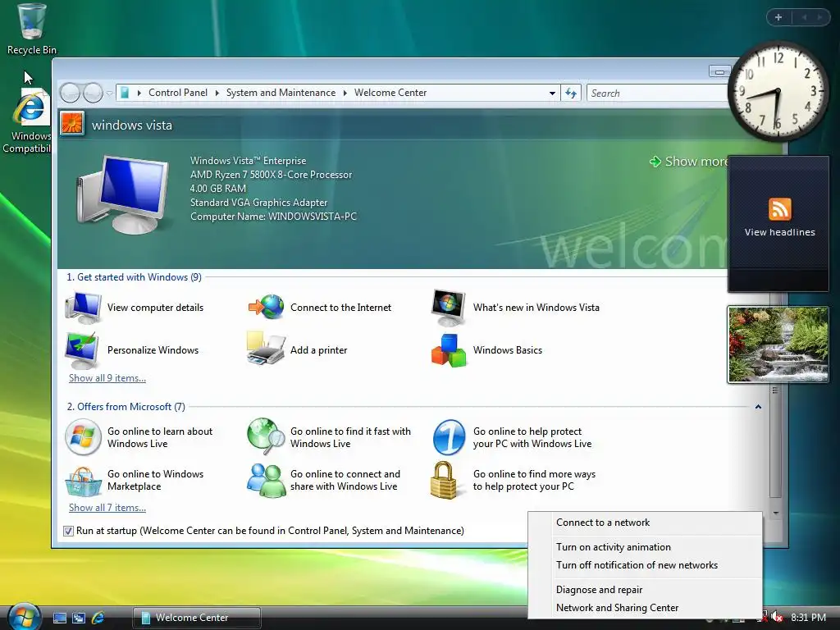Click the Start orb button

[24, 617]
